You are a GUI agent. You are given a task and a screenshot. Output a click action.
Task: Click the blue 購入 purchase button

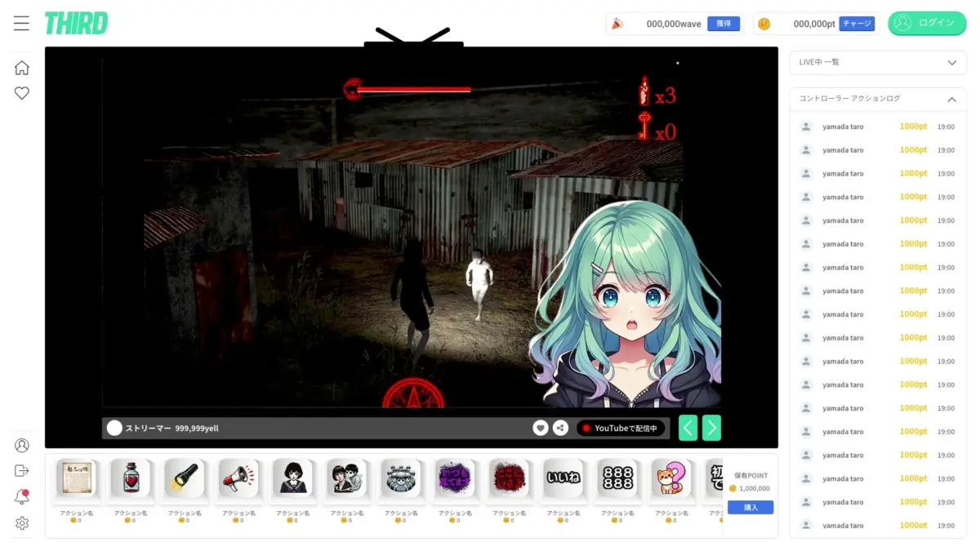click(749, 507)
